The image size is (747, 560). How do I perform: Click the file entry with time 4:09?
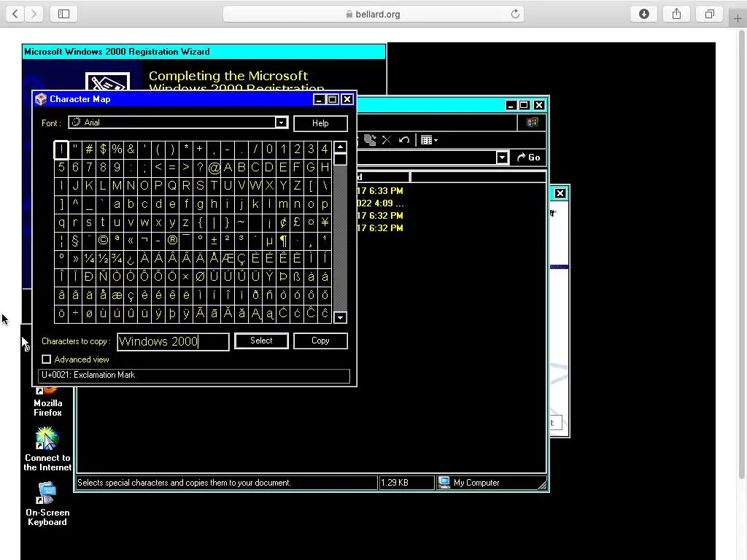(x=379, y=203)
